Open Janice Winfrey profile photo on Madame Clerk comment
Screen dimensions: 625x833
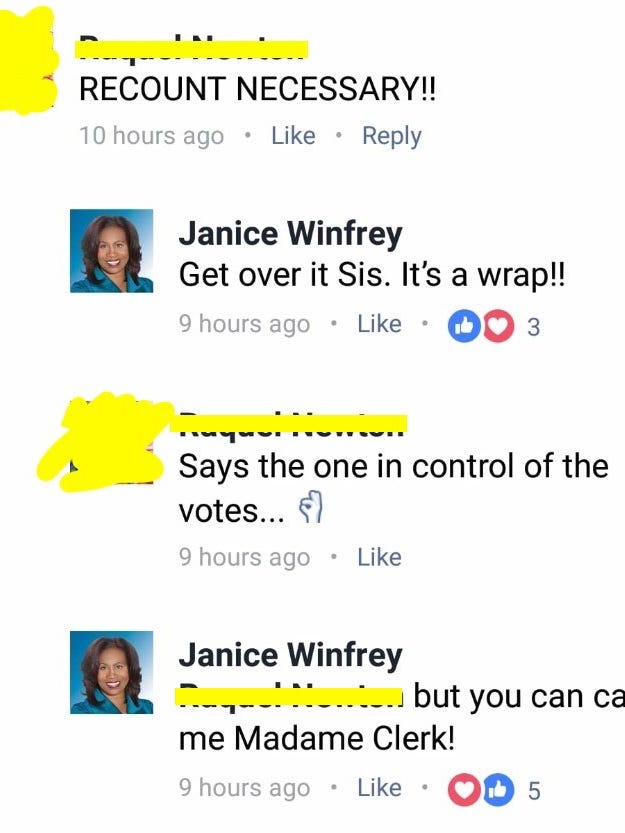point(112,673)
